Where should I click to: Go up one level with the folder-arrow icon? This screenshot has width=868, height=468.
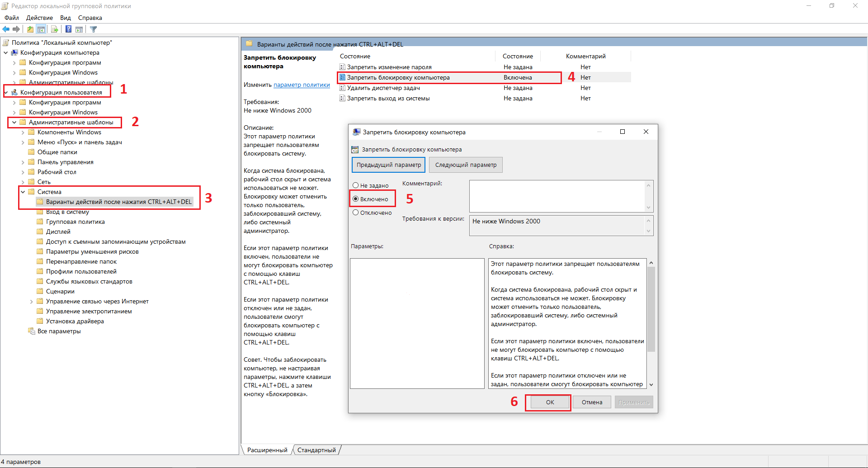point(30,29)
